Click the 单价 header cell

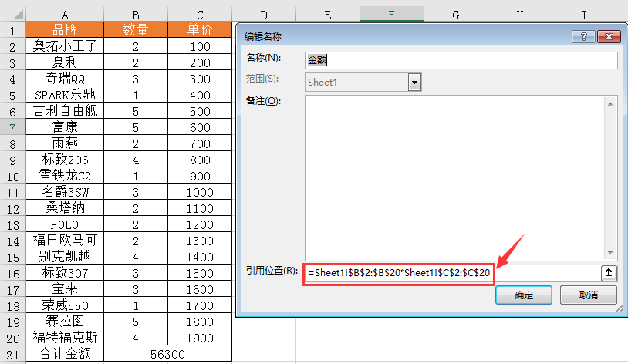(200, 29)
